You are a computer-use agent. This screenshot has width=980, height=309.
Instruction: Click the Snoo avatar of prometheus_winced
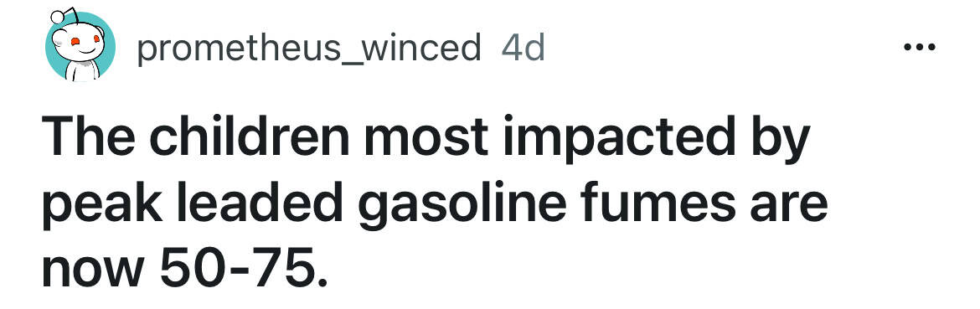79,45
